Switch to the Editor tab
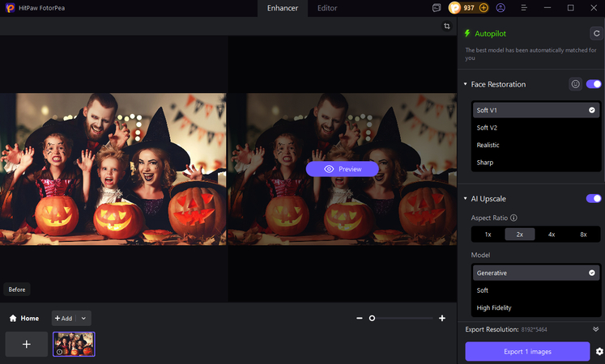Image resolution: width=605 pixels, height=364 pixels. coord(327,8)
